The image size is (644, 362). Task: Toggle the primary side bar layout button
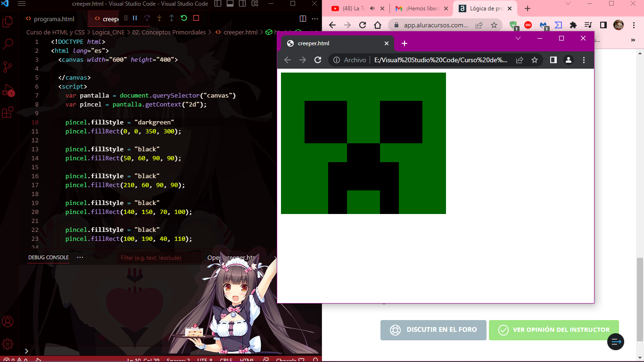(x=217, y=4)
